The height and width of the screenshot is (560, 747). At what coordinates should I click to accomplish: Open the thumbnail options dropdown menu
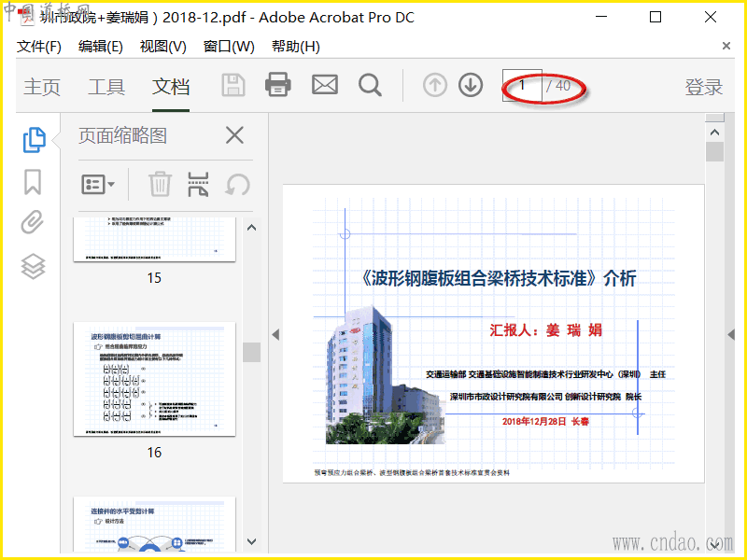click(x=98, y=184)
